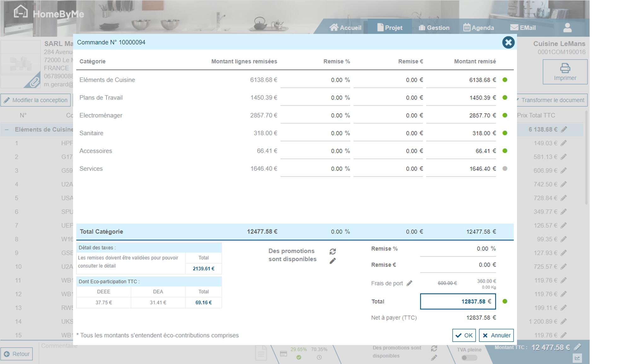Click the refresh promotions icon in dialog
This screenshot has height=364, width=624.
pos(332,251)
